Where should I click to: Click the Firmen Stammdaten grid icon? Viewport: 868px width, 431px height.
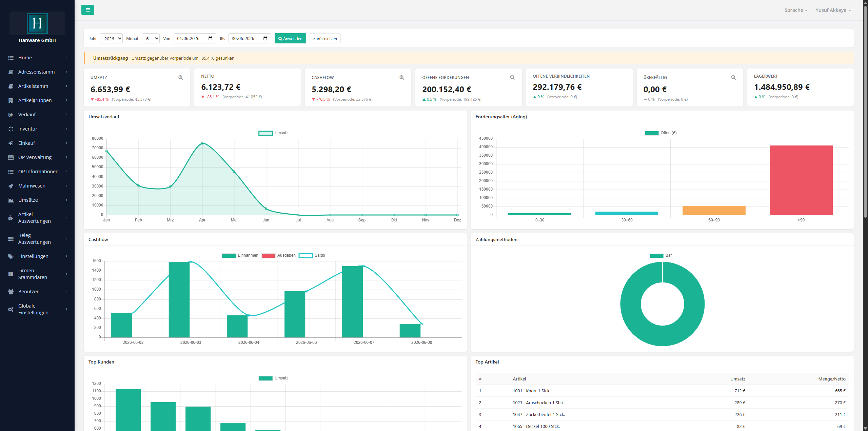coord(11,274)
